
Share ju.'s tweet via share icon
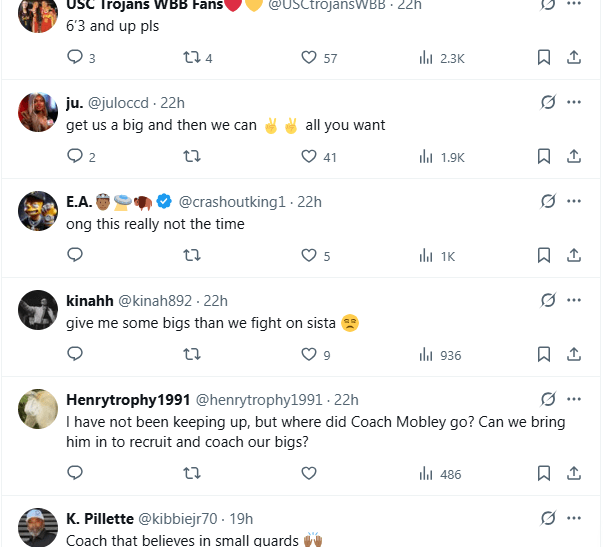pyautogui.click(x=574, y=156)
